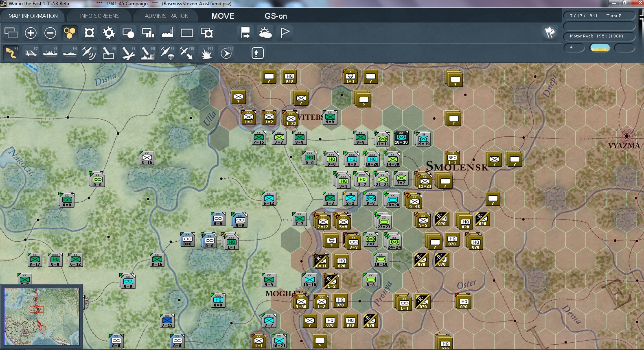644x350 pixels.
Task: Select the F8 bomb city mode
Action: point(148,53)
